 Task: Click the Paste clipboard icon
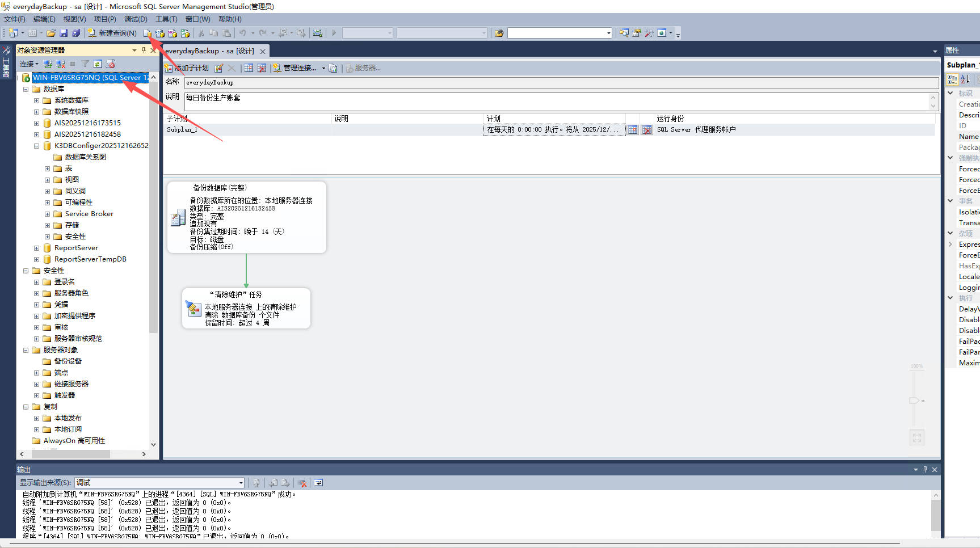226,33
